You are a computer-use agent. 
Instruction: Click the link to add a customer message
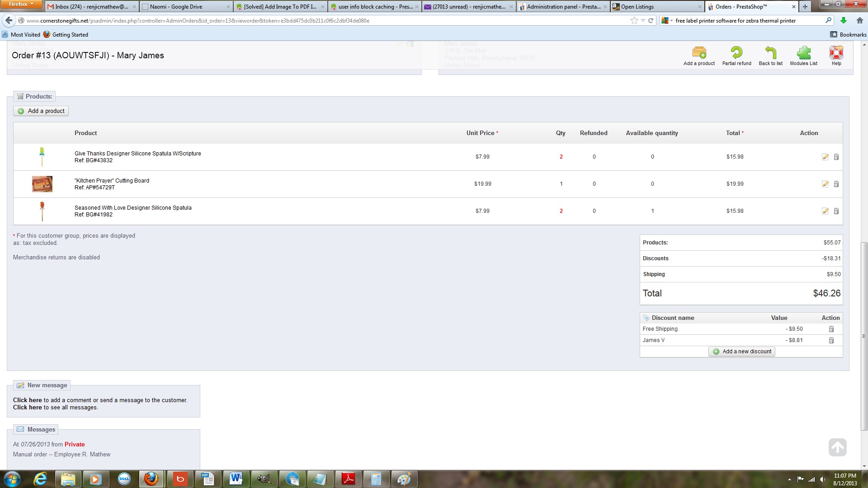[27, 400]
